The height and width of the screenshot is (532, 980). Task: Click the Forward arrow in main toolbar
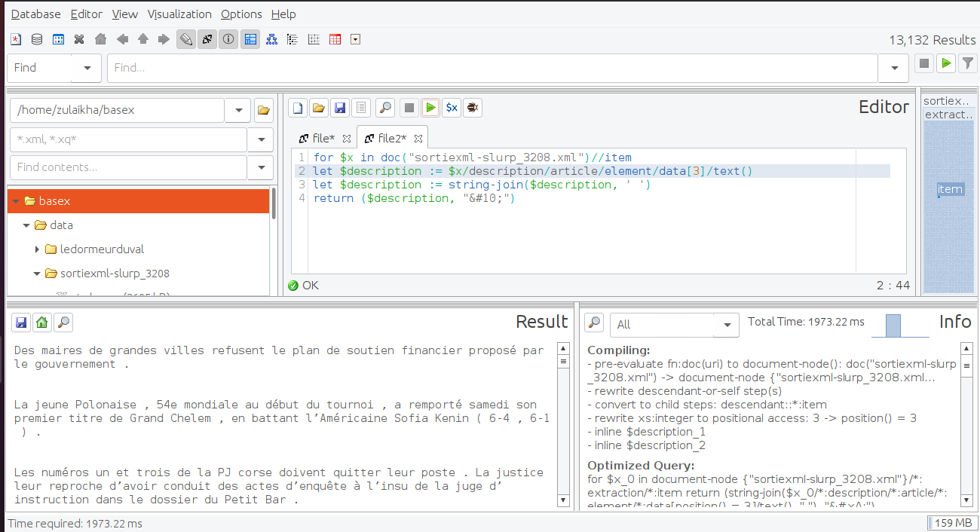tap(164, 39)
